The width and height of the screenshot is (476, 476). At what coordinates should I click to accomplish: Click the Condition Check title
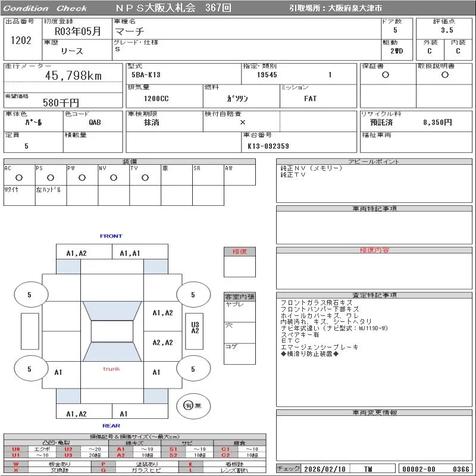pyautogui.click(x=45, y=8)
